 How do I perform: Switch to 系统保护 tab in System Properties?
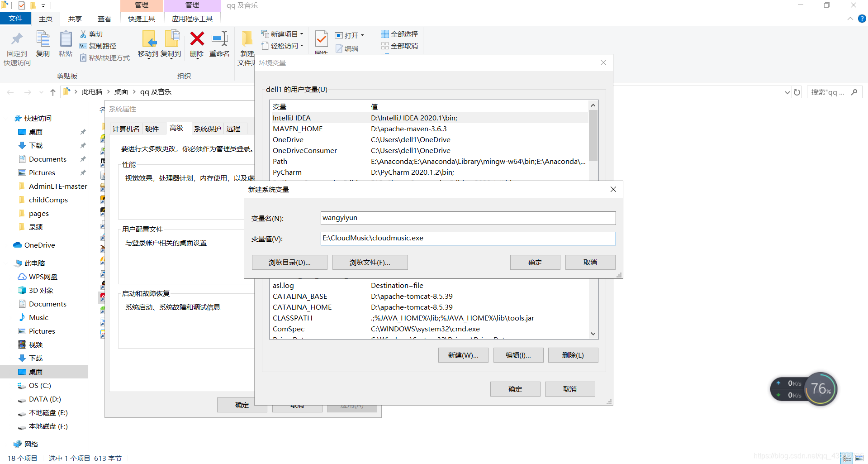point(208,129)
